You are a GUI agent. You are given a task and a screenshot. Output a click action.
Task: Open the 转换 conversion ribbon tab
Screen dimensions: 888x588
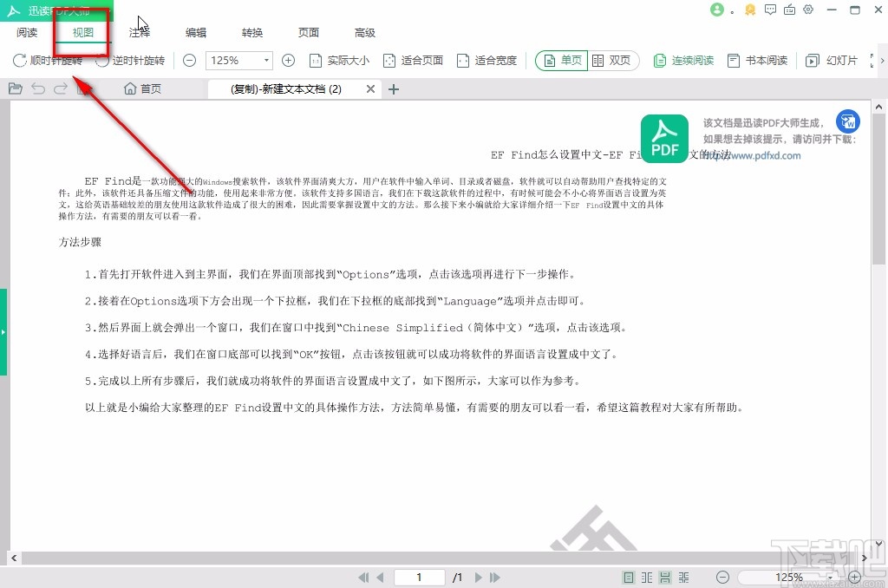tap(251, 33)
